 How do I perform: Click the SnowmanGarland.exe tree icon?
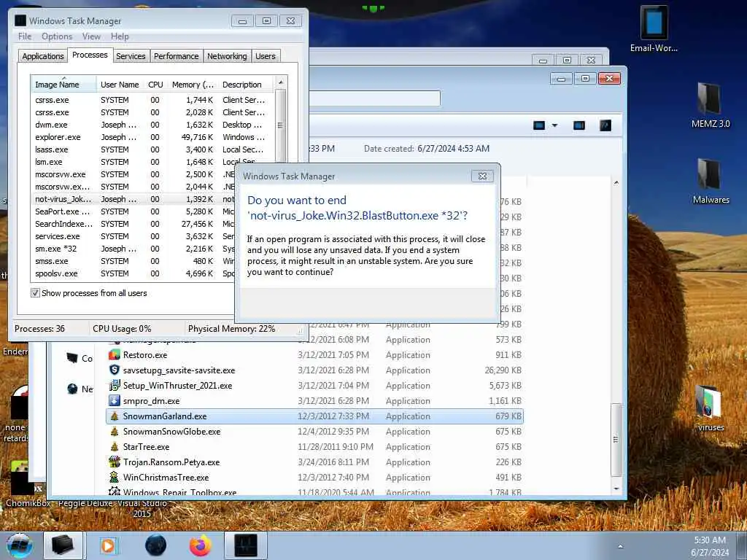[x=115, y=416]
